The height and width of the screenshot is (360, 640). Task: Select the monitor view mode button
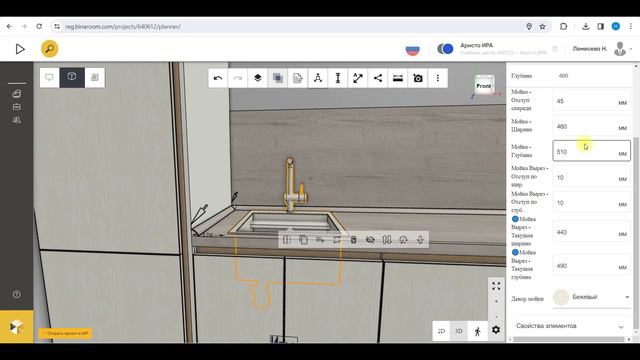pyautogui.click(x=49, y=77)
